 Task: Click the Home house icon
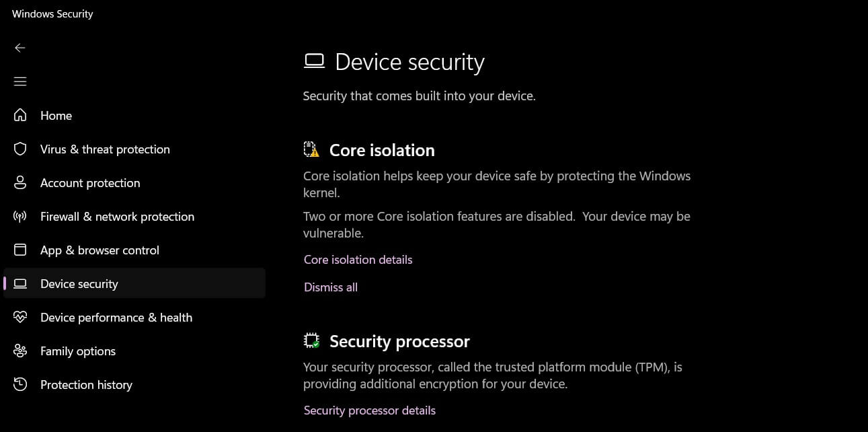20,115
